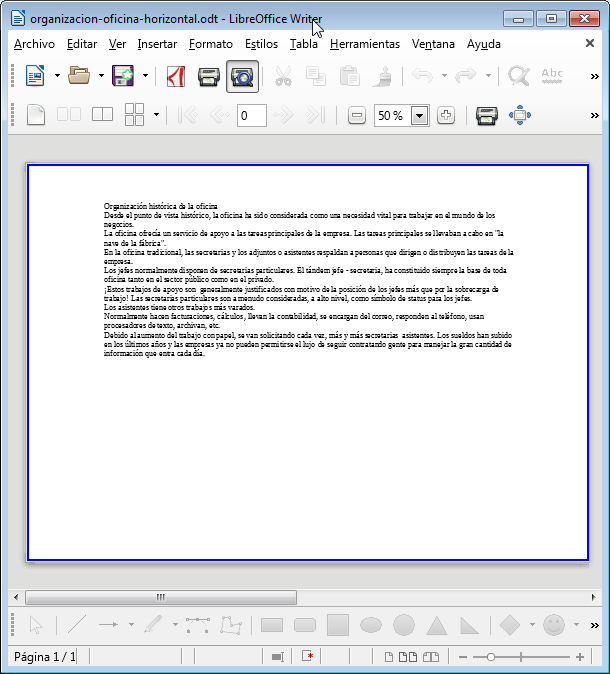Click the Redo arrow icon
Viewport: 610px width, 674px height.
[466, 76]
